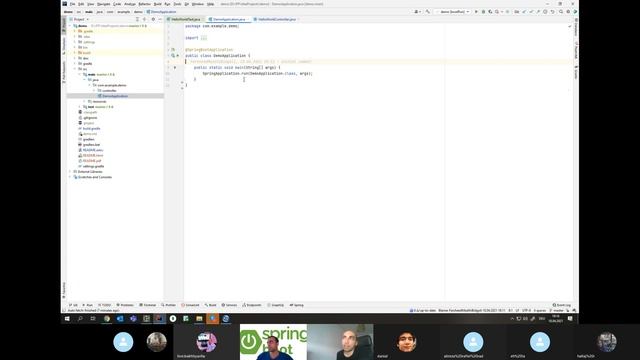
Task: Open the demo run configuration dropdown
Action: (x=452, y=12)
